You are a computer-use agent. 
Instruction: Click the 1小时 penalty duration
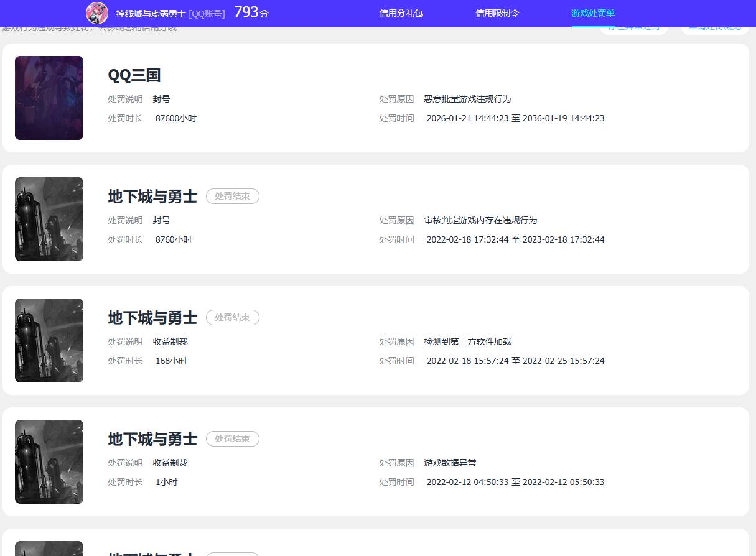[x=167, y=482]
